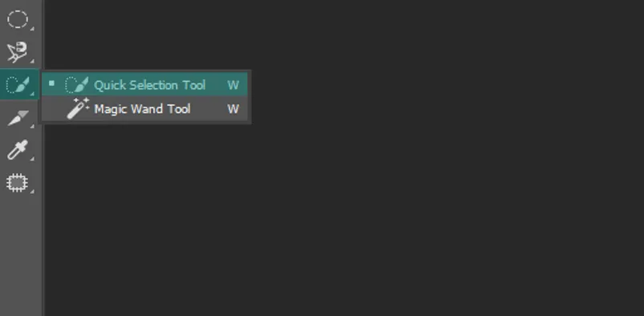Click the Quick Selection tool's corner flyout triangle

tap(32, 94)
